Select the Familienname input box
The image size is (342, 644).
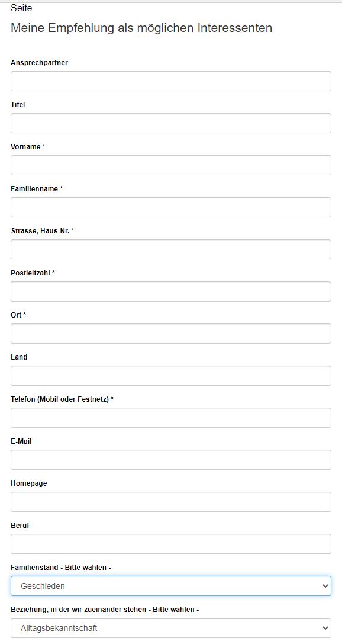170,207
